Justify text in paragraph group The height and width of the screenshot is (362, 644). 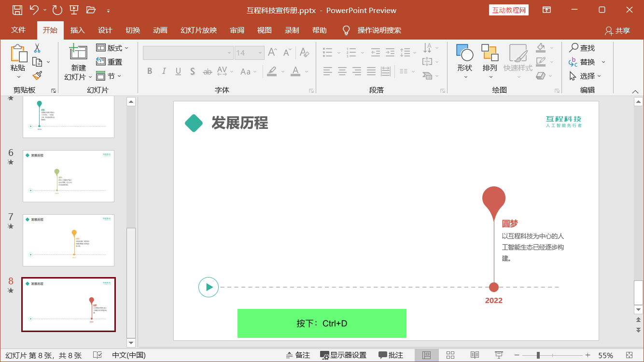pos(371,71)
